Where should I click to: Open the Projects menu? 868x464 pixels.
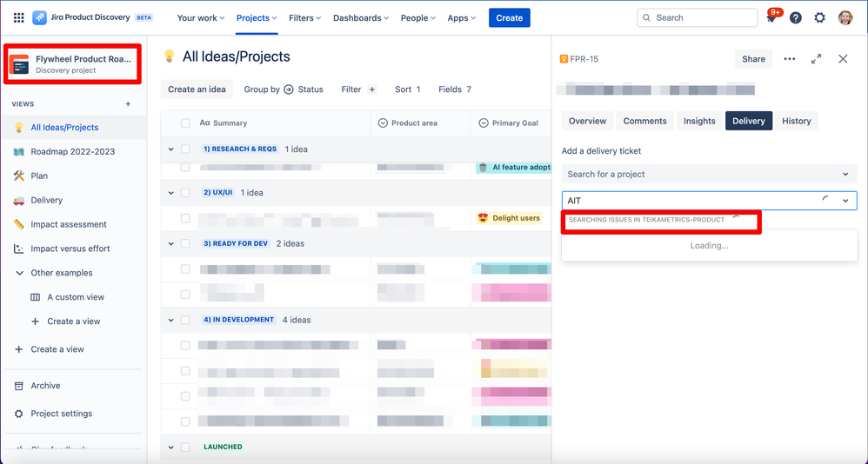point(257,17)
